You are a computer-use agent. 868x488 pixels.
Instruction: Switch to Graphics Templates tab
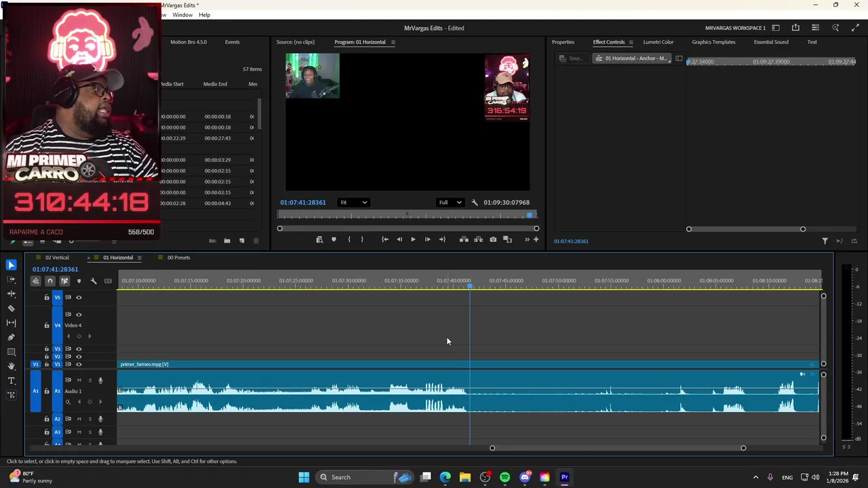713,42
